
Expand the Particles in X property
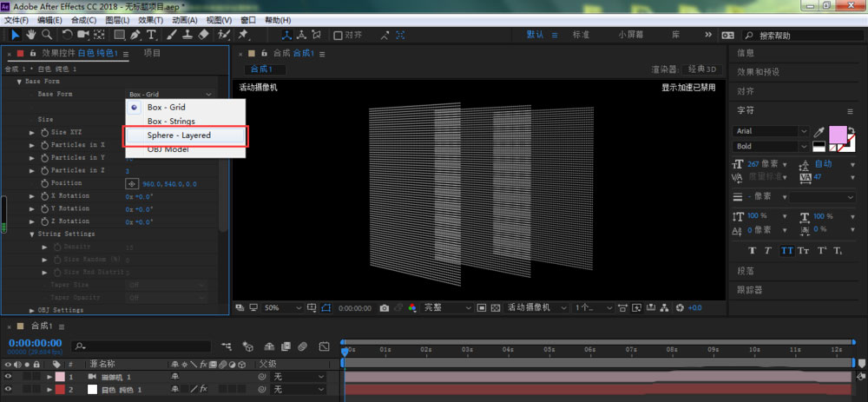coord(33,145)
